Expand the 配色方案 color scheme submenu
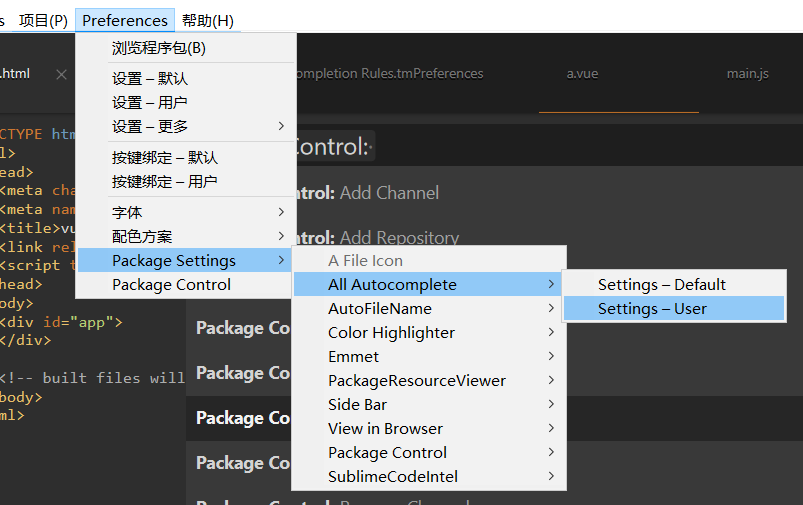Image resolution: width=803 pixels, height=505 pixels. click(142, 236)
